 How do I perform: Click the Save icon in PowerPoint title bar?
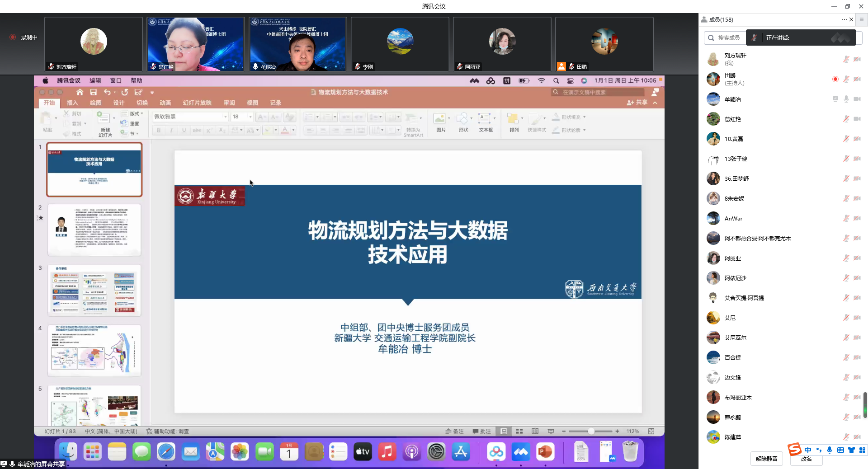coord(94,92)
